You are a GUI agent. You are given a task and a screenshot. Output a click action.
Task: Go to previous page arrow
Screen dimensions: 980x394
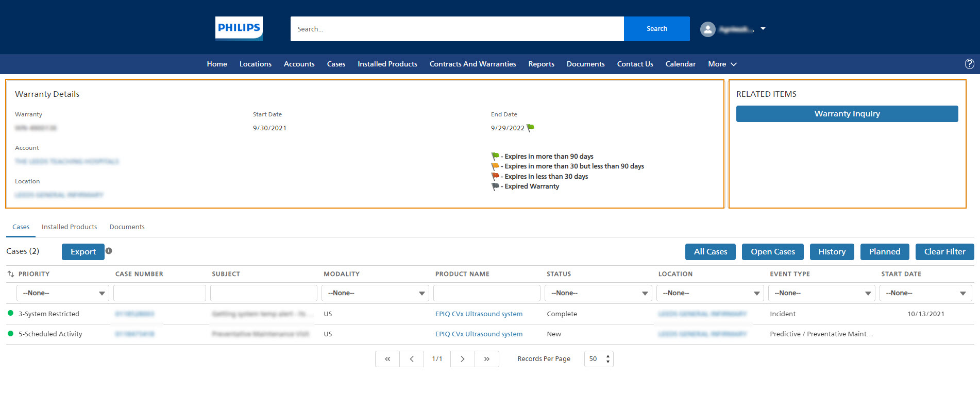pos(412,359)
